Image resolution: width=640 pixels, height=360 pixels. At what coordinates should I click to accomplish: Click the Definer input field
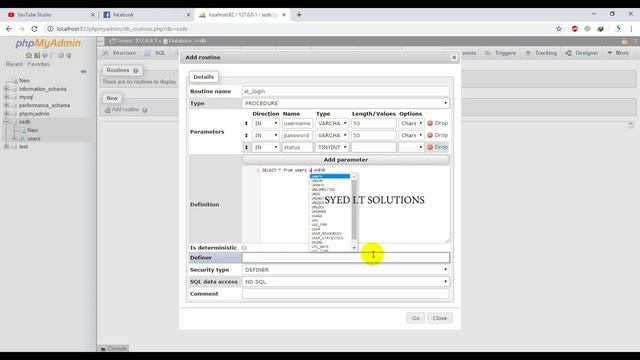346,258
